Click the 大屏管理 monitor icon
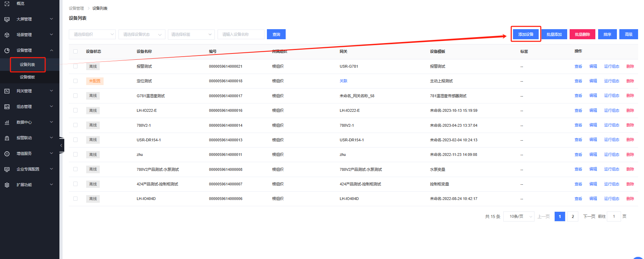Image resolution: width=644 pixels, height=259 pixels. pyautogui.click(x=7, y=19)
